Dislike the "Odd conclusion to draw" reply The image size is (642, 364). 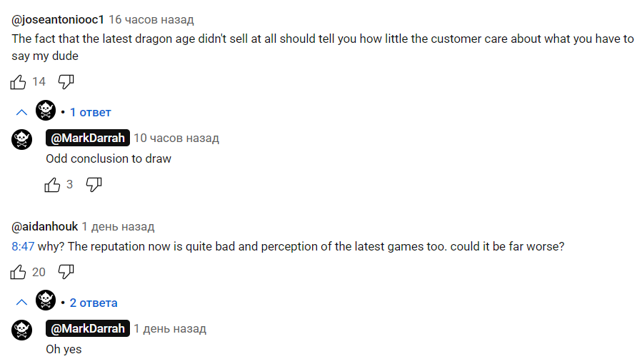click(94, 185)
